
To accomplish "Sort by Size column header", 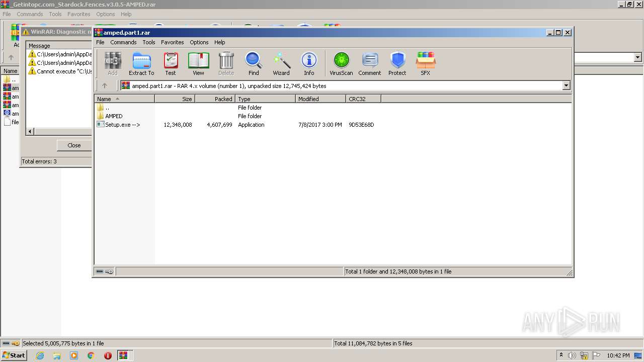I will (175, 99).
